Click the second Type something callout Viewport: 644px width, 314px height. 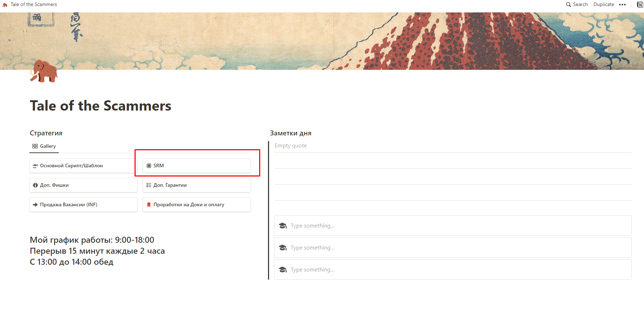coord(452,248)
